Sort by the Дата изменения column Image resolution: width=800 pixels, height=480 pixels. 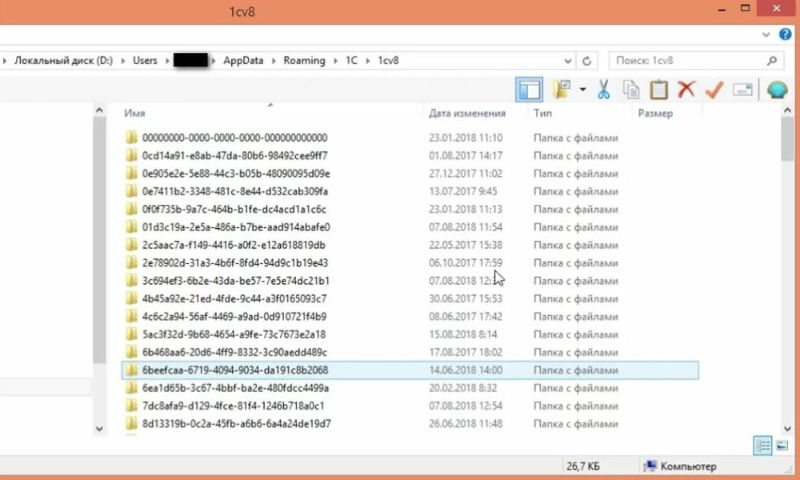pyautogui.click(x=467, y=113)
